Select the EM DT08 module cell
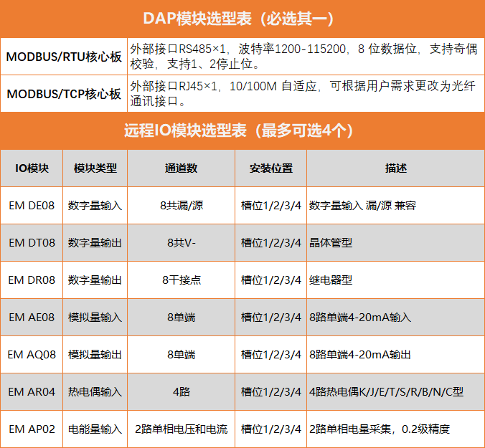The height and width of the screenshot is (448, 485). pyautogui.click(x=32, y=243)
